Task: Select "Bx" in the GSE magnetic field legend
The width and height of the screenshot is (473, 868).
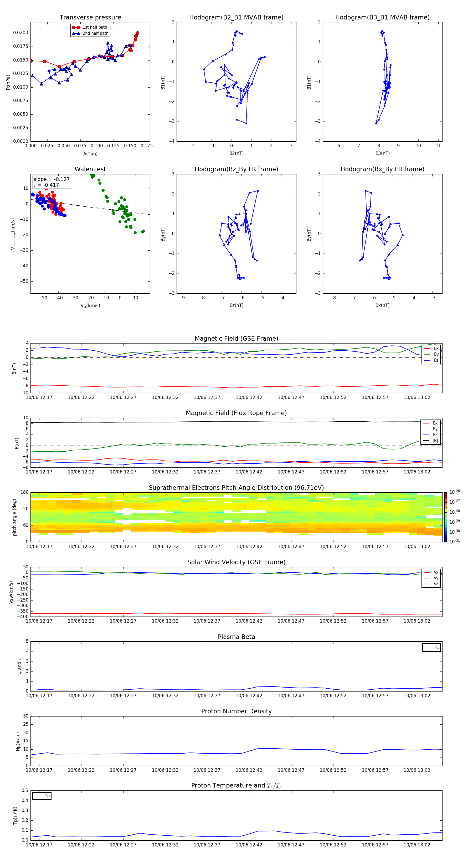Action: pyautogui.click(x=431, y=349)
